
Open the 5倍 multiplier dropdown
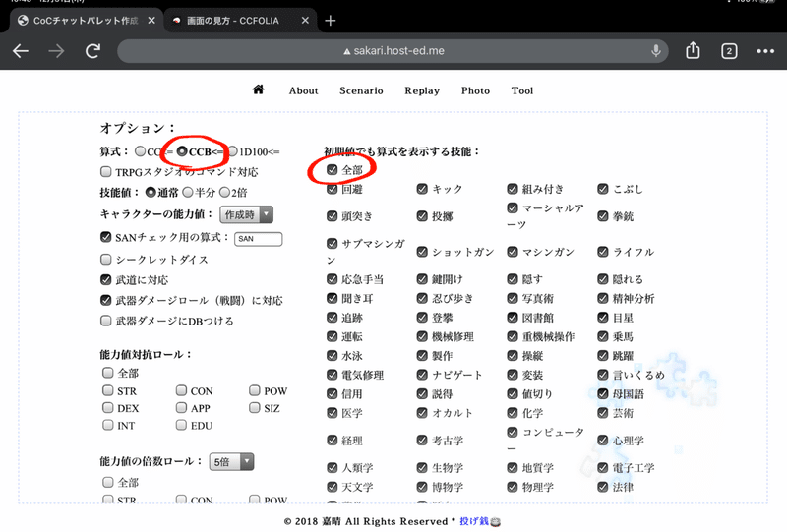click(x=231, y=462)
